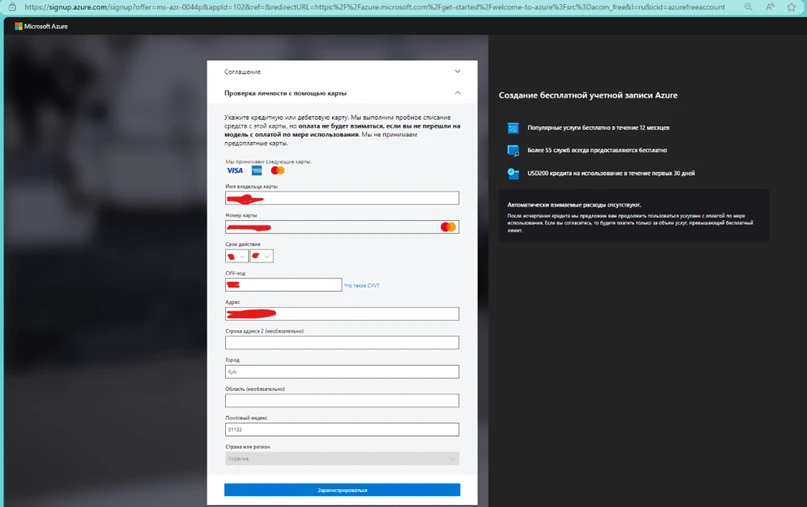Viewport: 807px width, 507px height.
Task: Open the Страна или регион dropdown
Action: 342,459
